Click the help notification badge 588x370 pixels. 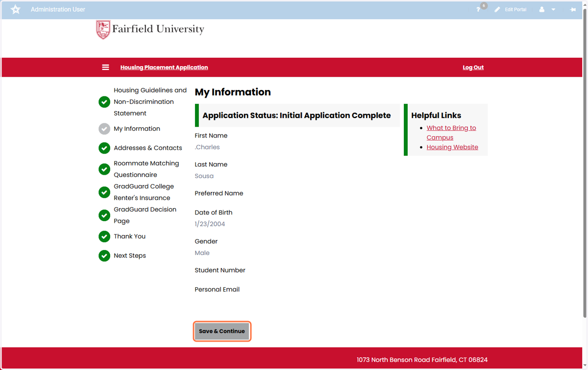pyautogui.click(x=484, y=6)
